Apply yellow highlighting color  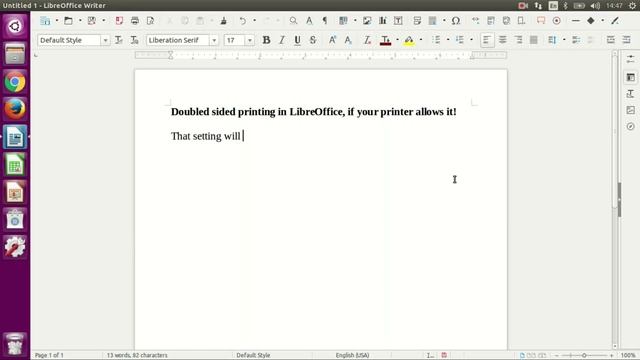pos(409,40)
